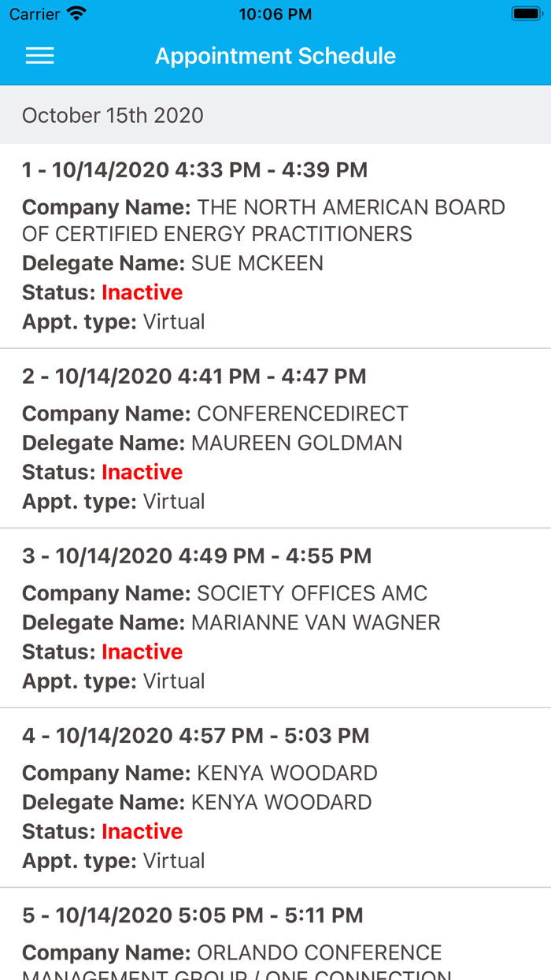Tap delegate name Sue McKeen
Viewport: 551px width, 980px height.
(257, 263)
